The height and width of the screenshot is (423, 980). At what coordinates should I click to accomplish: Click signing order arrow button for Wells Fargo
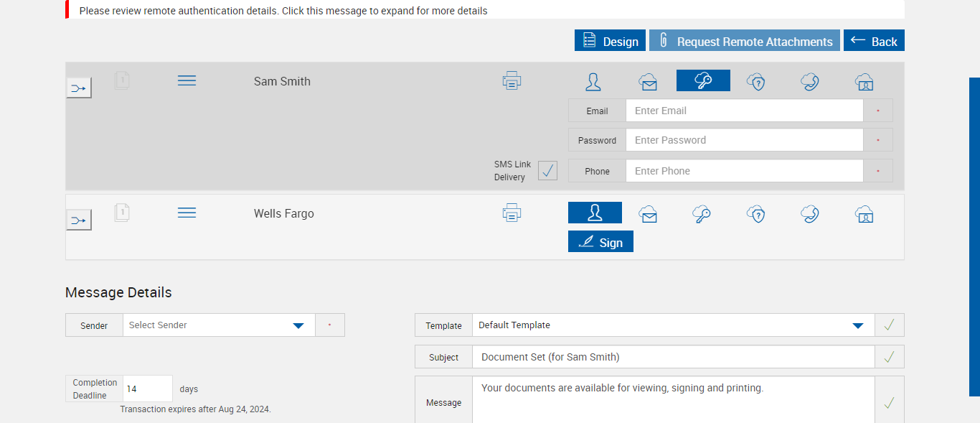pos(79,220)
